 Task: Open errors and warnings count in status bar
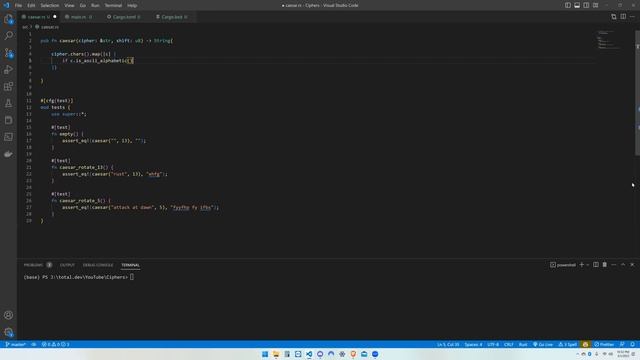(x=55, y=344)
